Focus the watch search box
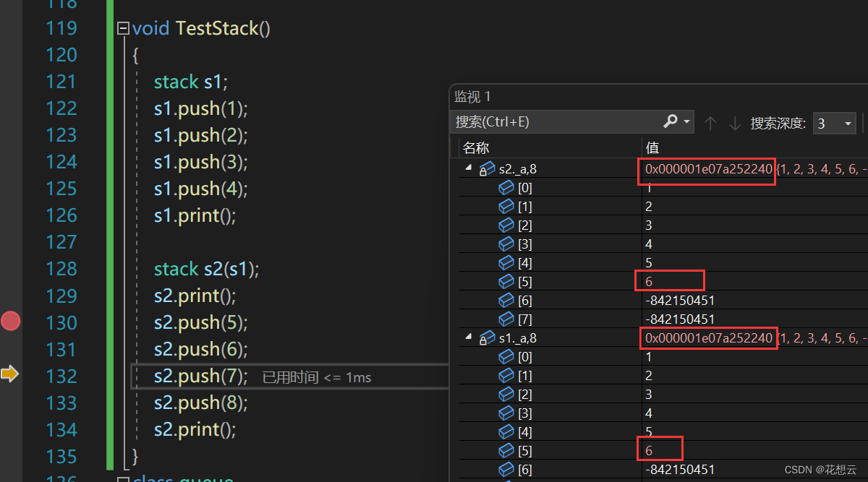 tap(557, 122)
